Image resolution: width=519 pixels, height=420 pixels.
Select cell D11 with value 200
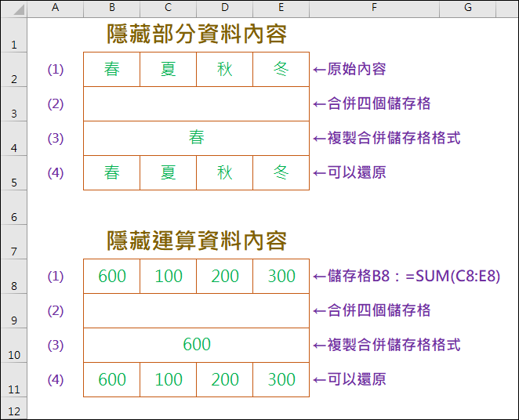point(225,380)
